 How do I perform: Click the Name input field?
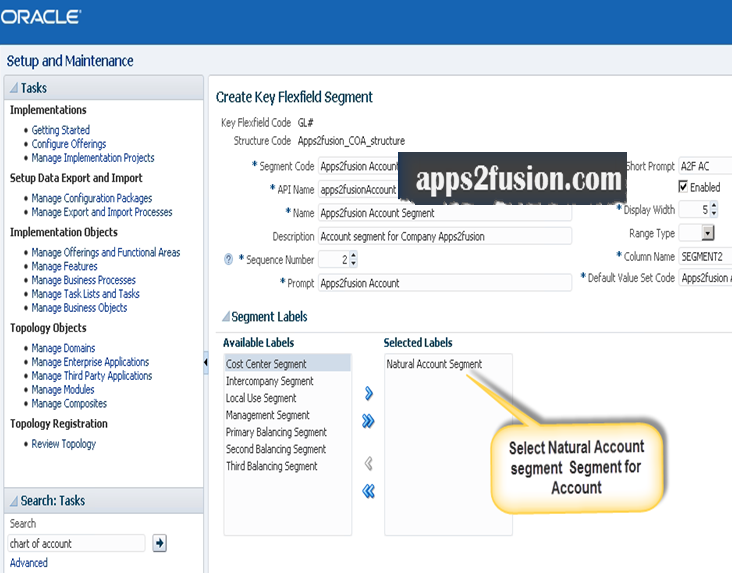pos(445,213)
